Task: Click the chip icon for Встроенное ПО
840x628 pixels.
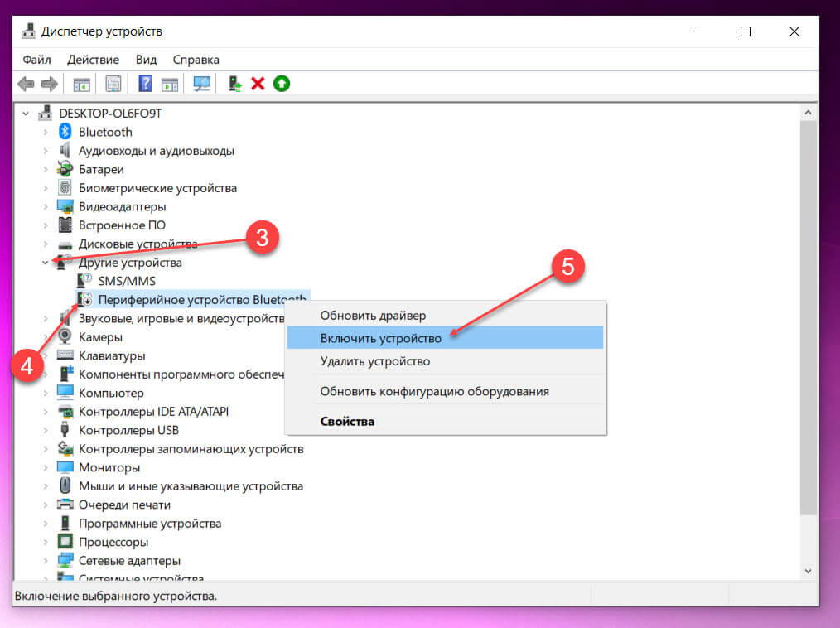Action: [x=65, y=225]
